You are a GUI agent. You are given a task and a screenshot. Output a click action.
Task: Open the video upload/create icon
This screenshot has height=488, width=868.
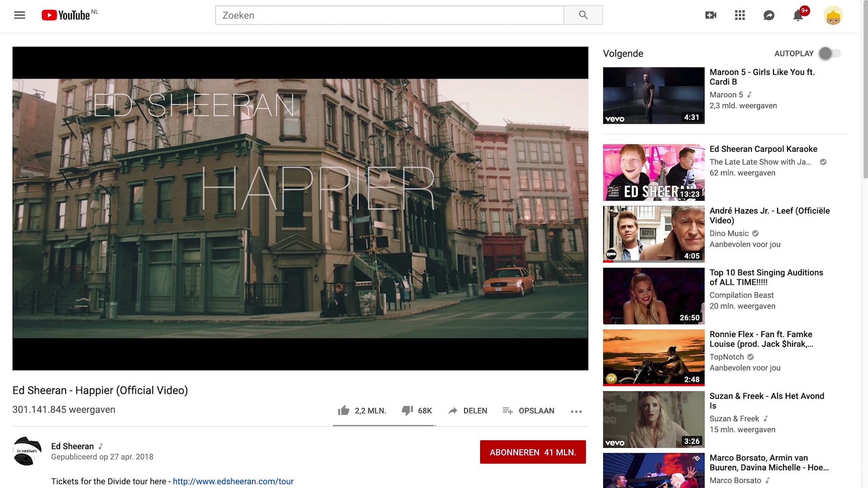click(710, 15)
